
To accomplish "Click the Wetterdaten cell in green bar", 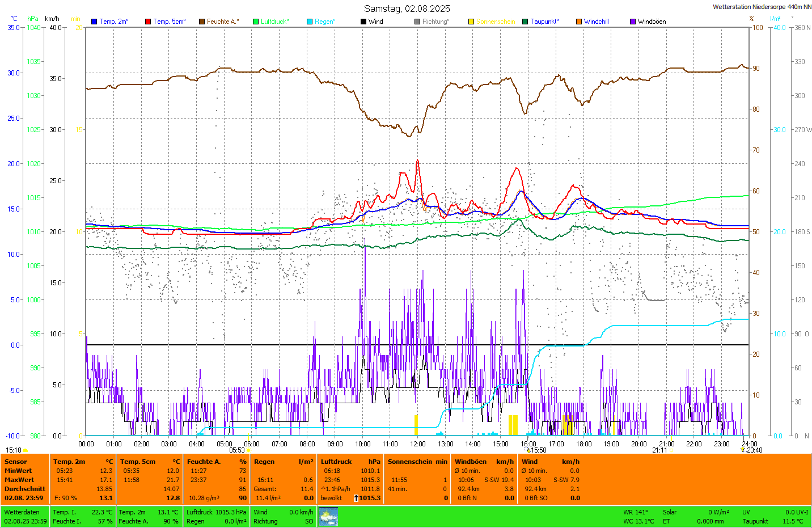I will (x=22, y=512).
